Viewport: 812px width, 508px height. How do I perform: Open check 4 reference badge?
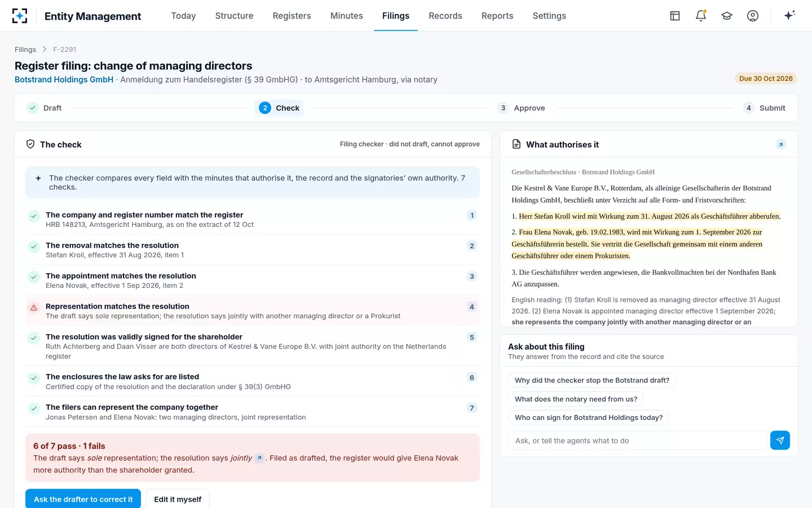[472, 307]
